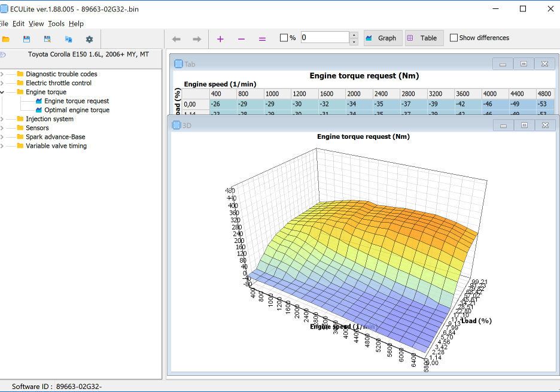This screenshot has width=560, height=392.
Task: Click the save floppy disk icon
Action: pyautogui.click(x=27, y=39)
